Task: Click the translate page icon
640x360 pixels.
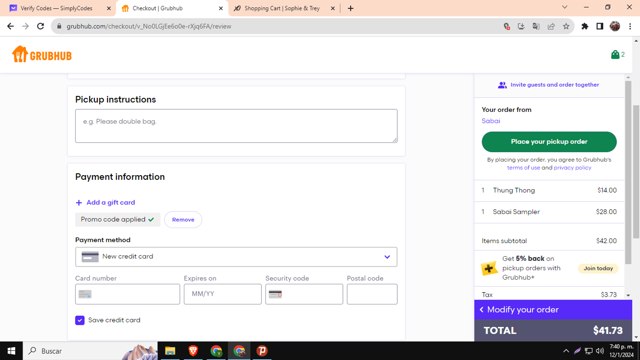Action: tap(536, 26)
